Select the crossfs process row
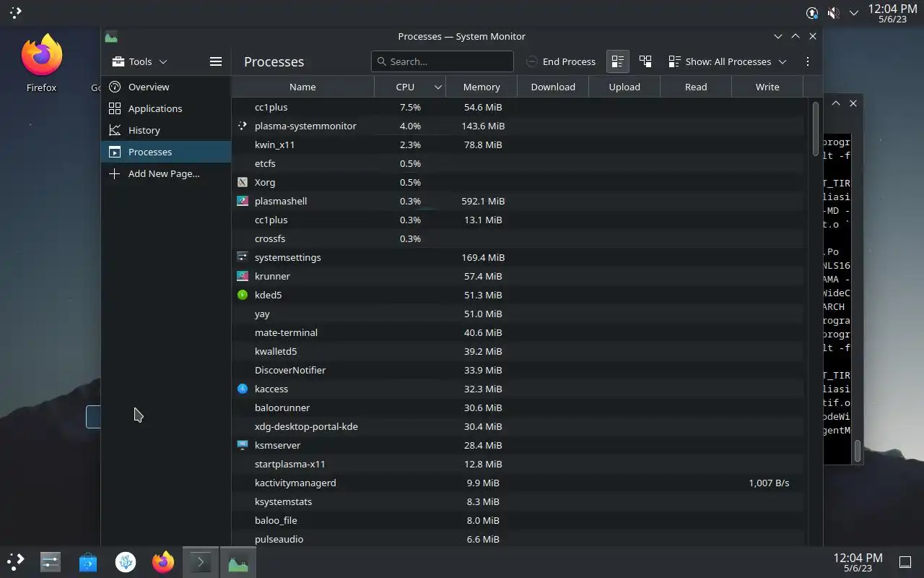 click(x=517, y=238)
